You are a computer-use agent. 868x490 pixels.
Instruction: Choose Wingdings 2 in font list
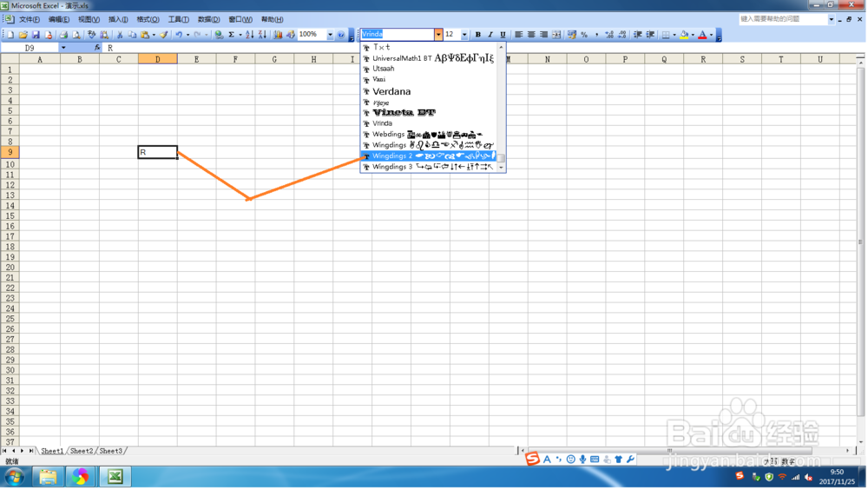point(429,156)
